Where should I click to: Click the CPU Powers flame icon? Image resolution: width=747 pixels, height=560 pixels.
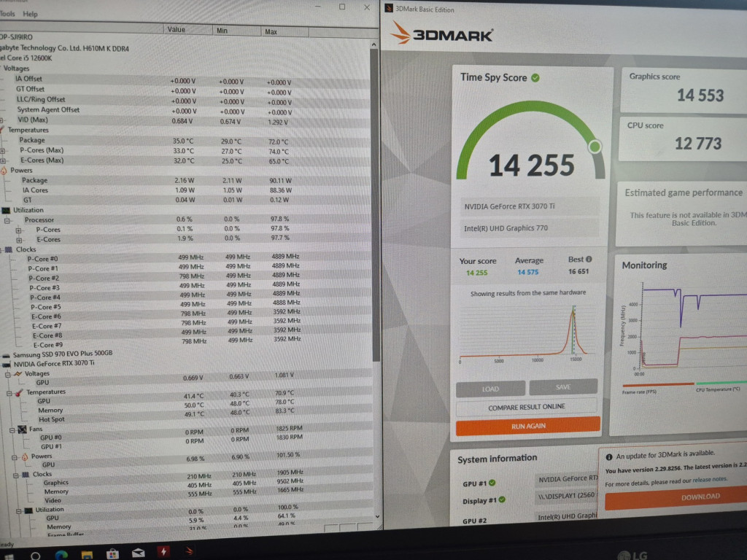pos(4,171)
